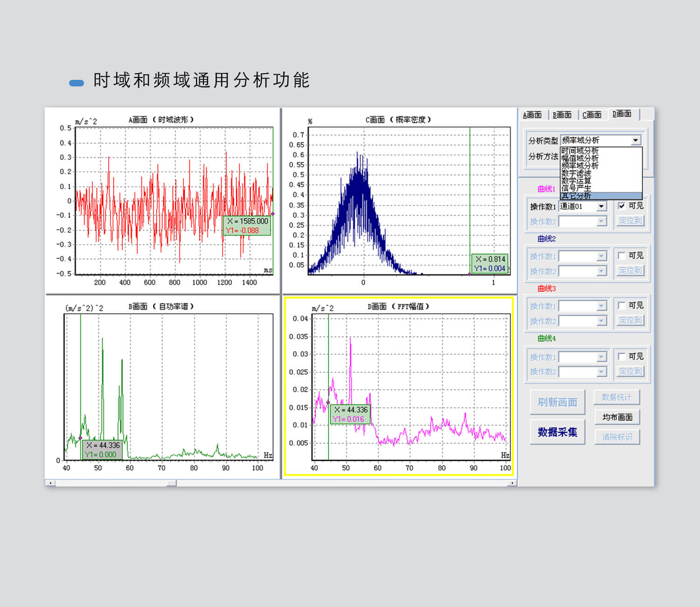Expand the 曲线1 操作数1 通道01 dropdown

(602, 206)
